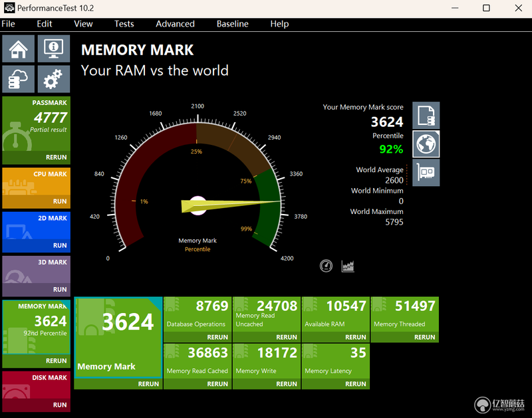Open the cloud baseline manager icon

pos(19,79)
